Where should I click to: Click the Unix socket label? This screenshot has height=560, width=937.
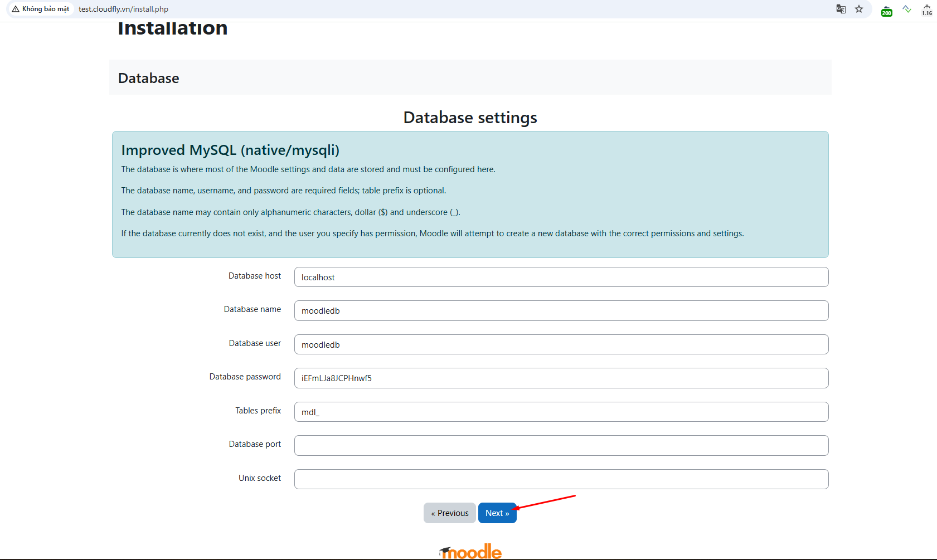coord(259,478)
